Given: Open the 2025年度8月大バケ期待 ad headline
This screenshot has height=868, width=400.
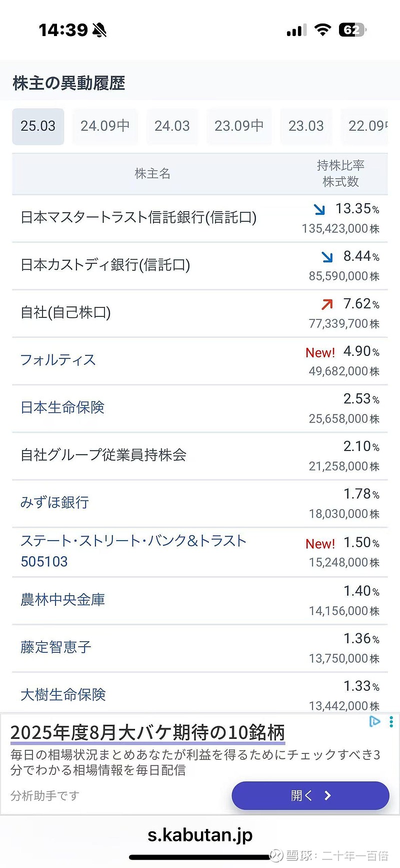Looking at the screenshot, I should [147, 732].
